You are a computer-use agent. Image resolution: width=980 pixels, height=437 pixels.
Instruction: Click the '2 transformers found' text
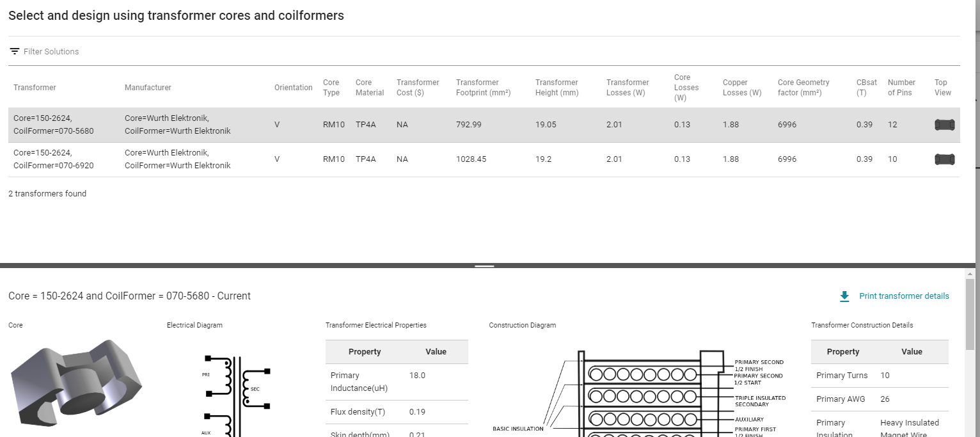point(47,194)
